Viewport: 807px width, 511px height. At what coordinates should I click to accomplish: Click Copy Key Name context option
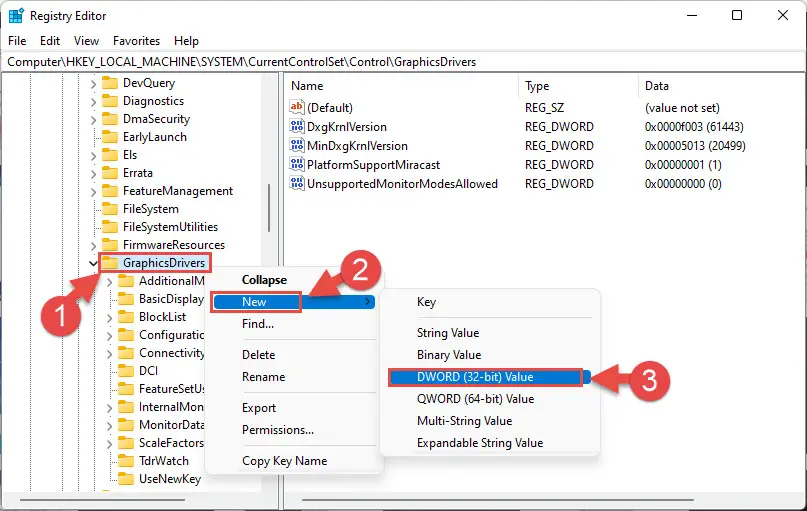[x=285, y=461]
